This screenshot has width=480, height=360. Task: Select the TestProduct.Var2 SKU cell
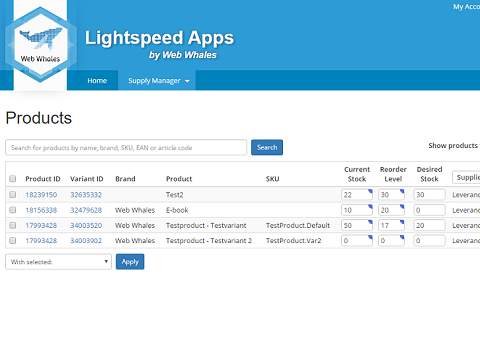coord(293,240)
